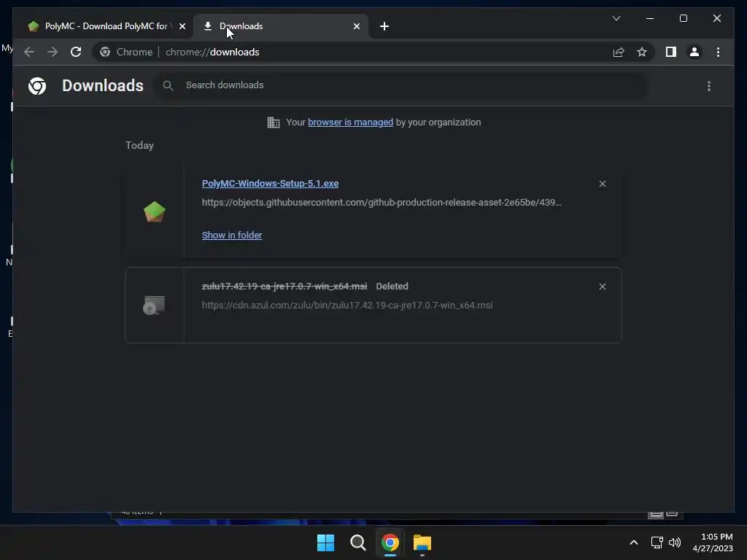Viewport: 747px width, 560px height.
Task: Minimize the Chrome window
Action: tap(650, 18)
